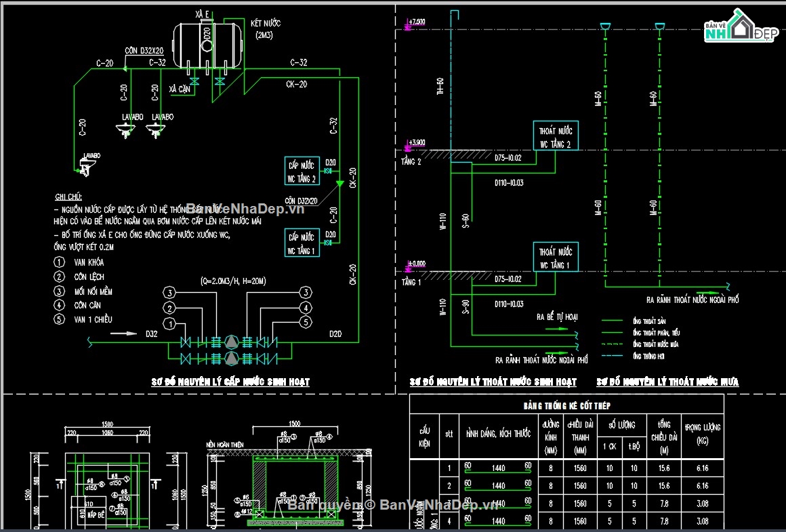The width and height of the screenshot is (786, 532).
Task: Select the upper pump symbol
Action: (231, 342)
